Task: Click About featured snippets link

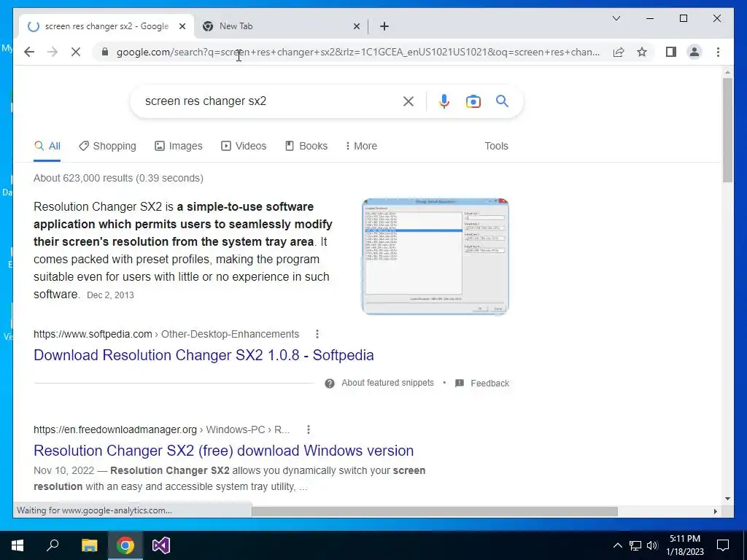Action: [388, 383]
